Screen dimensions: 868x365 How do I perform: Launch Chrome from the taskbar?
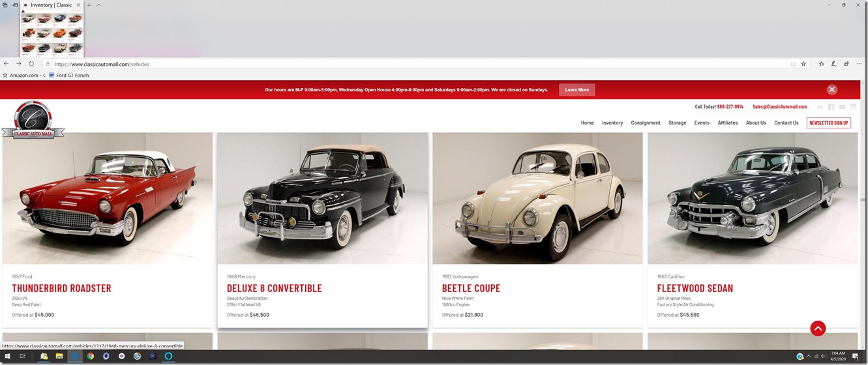coord(91,357)
